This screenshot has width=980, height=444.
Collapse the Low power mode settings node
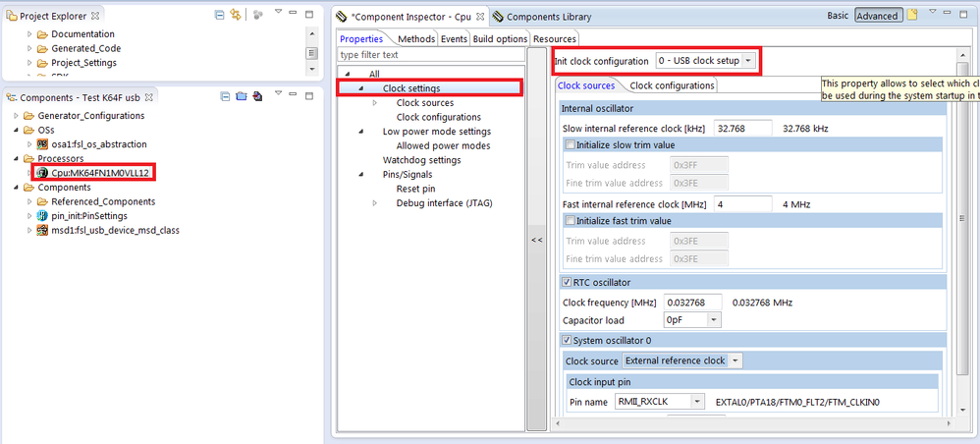(361, 132)
